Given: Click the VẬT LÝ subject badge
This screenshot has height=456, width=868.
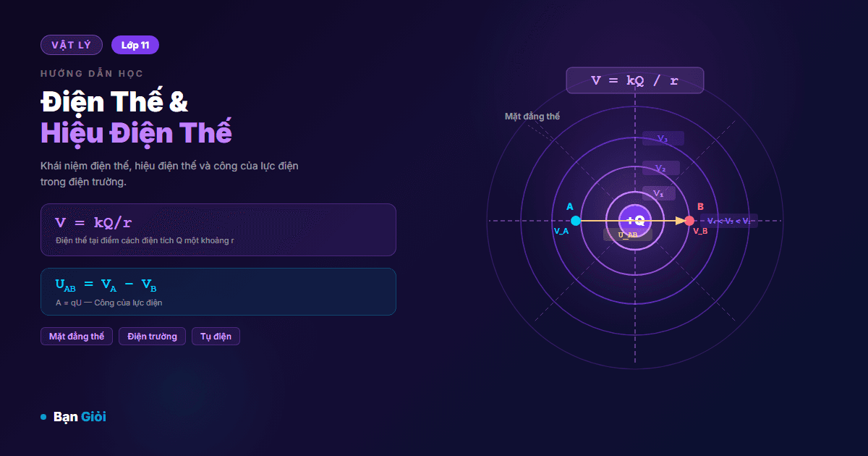Looking at the screenshot, I should click(x=72, y=45).
